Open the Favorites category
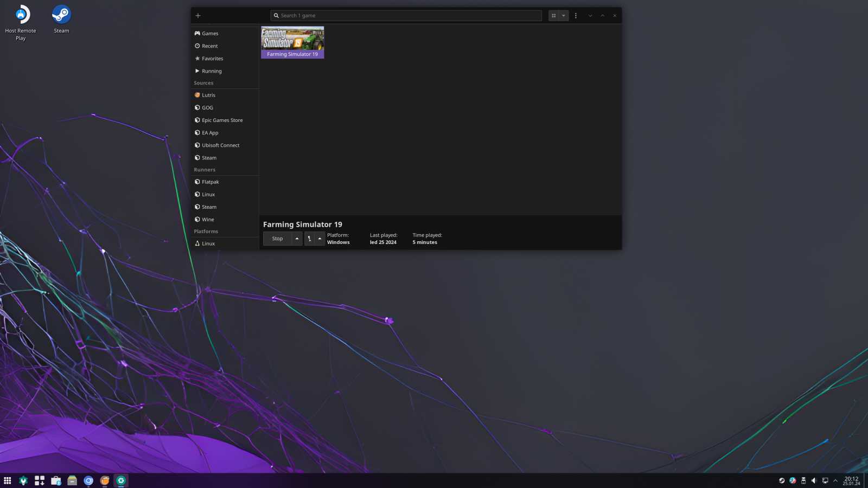This screenshot has height=488, width=868. point(225,59)
